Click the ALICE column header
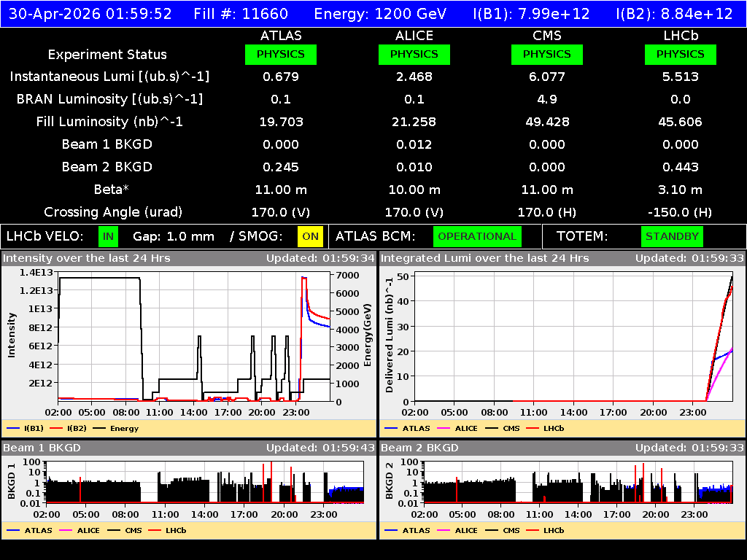This screenshot has height=560, width=747. [x=414, y=36]
